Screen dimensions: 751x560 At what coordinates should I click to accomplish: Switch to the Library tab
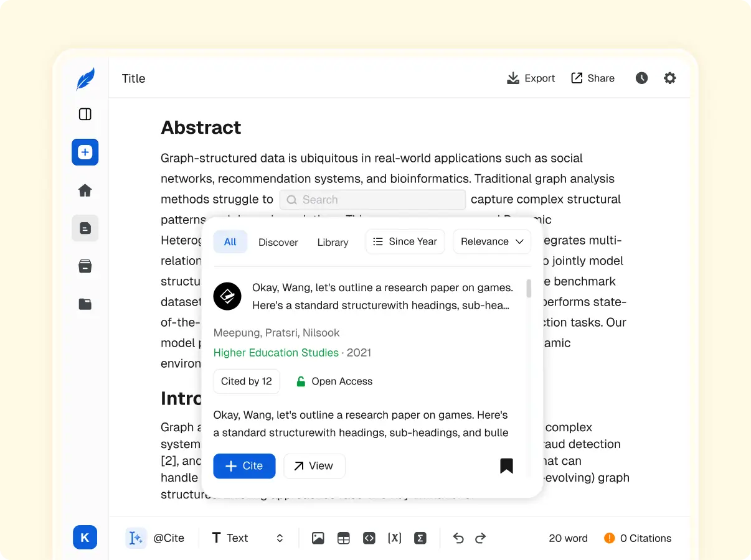[x=333, y=242]
